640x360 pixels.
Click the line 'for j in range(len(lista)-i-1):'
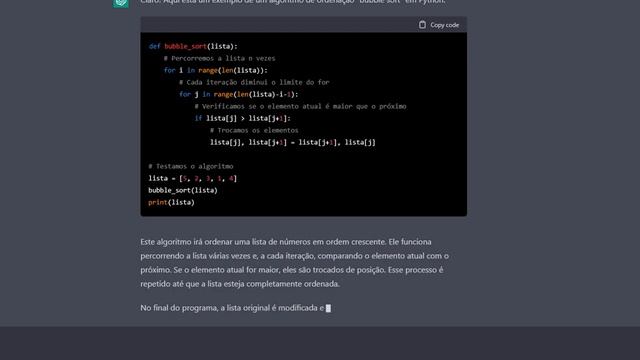(x=238, y=94)
